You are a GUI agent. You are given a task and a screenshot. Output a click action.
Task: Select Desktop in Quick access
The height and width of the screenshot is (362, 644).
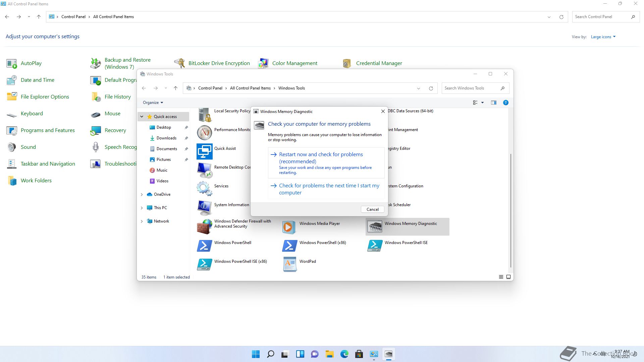pos(164,127)
